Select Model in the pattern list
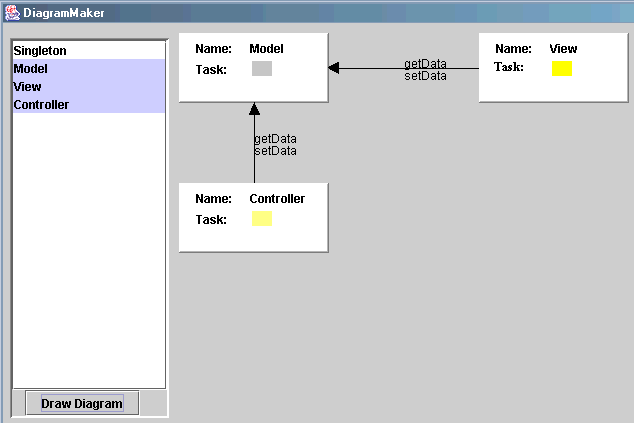Image resolution: width=634 pixels, height=423 pixels. pos(31,69)
